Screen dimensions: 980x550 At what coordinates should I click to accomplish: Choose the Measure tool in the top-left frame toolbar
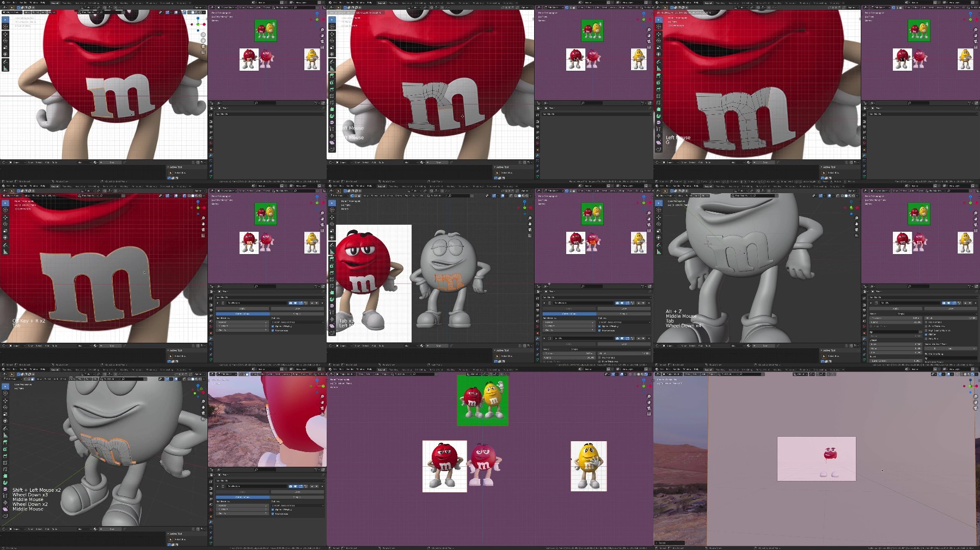pyautogui.click(x=5, y=69)
